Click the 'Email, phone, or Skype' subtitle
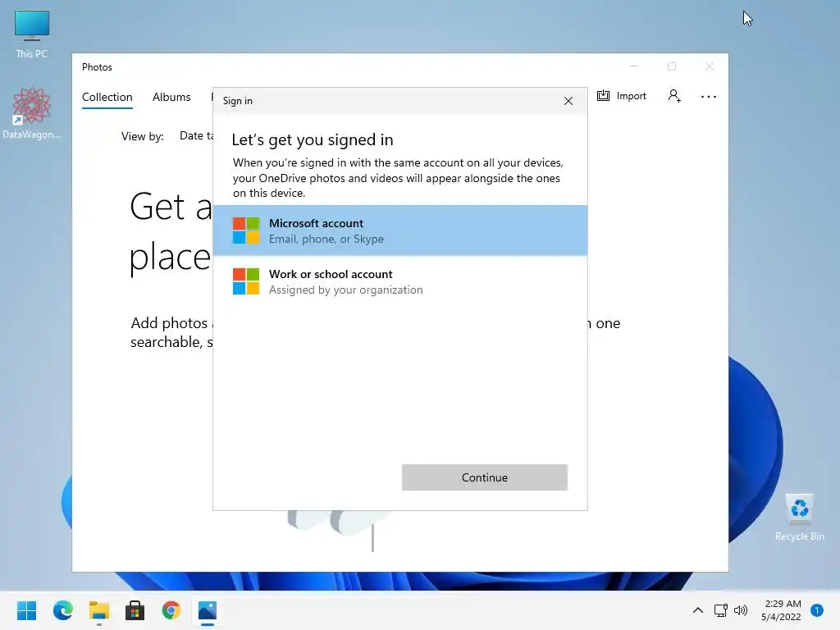 pos(326,239)
